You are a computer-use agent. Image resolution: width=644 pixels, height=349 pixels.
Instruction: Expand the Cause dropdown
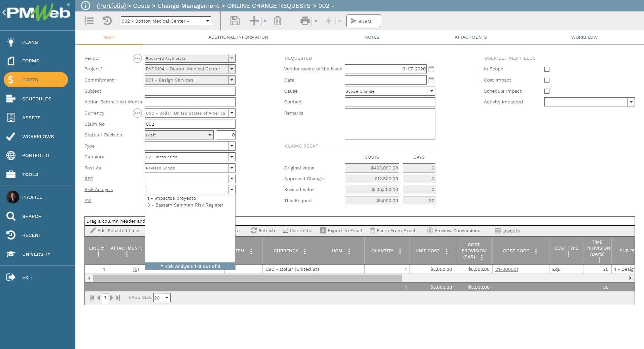[431, 91]
